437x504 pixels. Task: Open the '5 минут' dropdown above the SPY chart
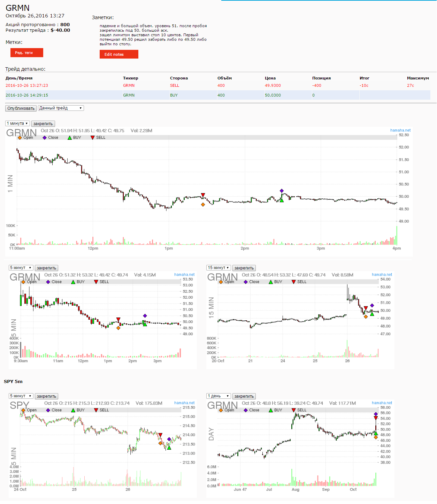click(21, 396)
